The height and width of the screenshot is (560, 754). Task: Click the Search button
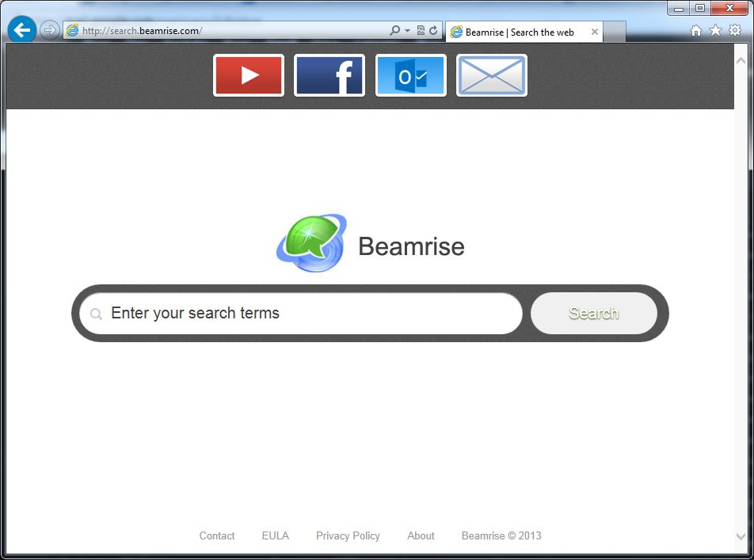point(594,313)
